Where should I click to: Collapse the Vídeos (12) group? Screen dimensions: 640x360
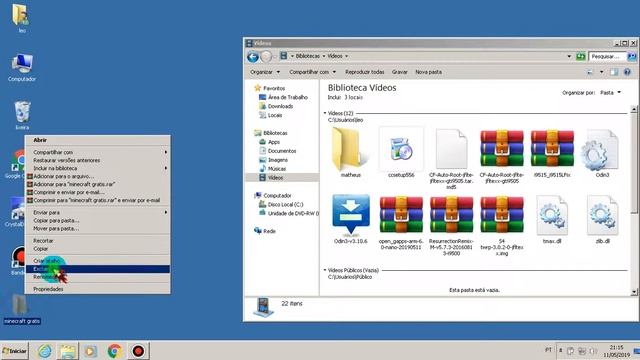[325, 113]
